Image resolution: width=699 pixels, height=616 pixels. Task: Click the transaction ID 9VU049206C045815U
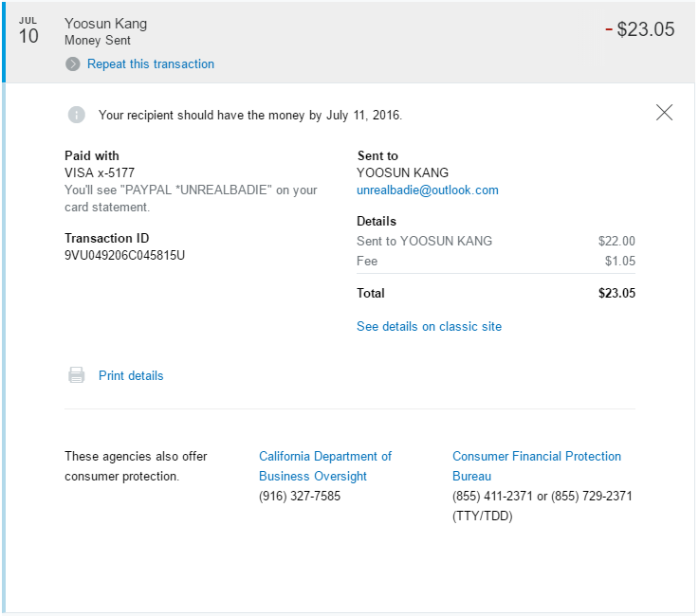tap(124, 255)
